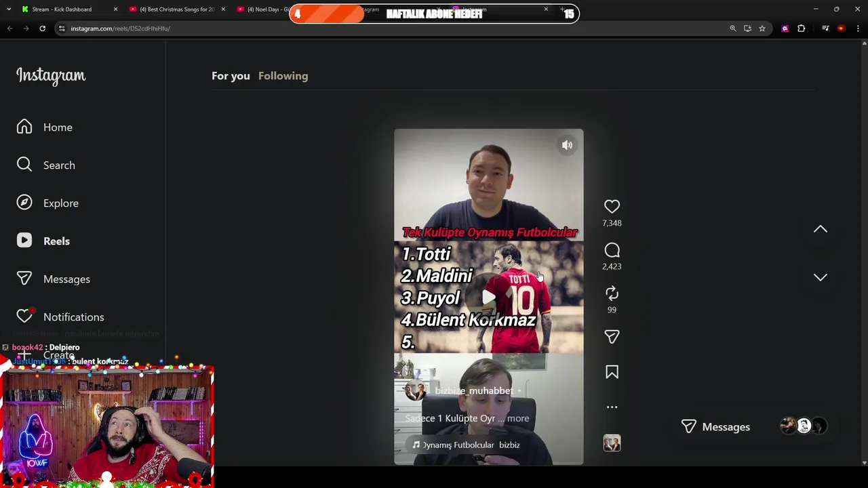View site information icon
868x488 pixels.
(x=62, y=28)
